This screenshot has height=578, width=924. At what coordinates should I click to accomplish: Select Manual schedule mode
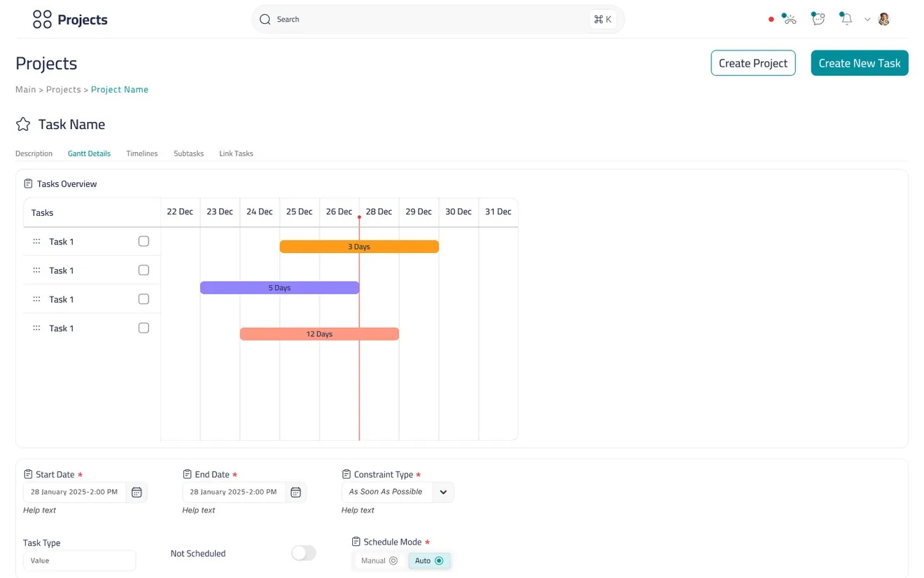point(379,560)
